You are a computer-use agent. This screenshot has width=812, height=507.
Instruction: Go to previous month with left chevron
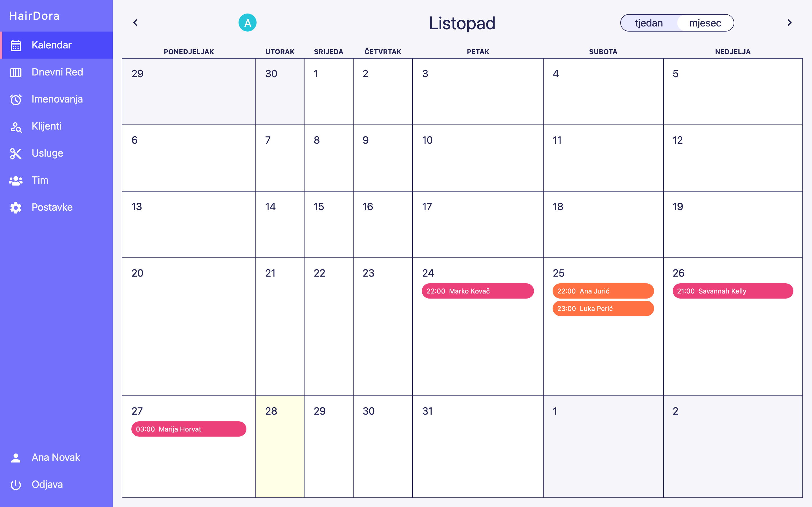click(x=135, y=23)
